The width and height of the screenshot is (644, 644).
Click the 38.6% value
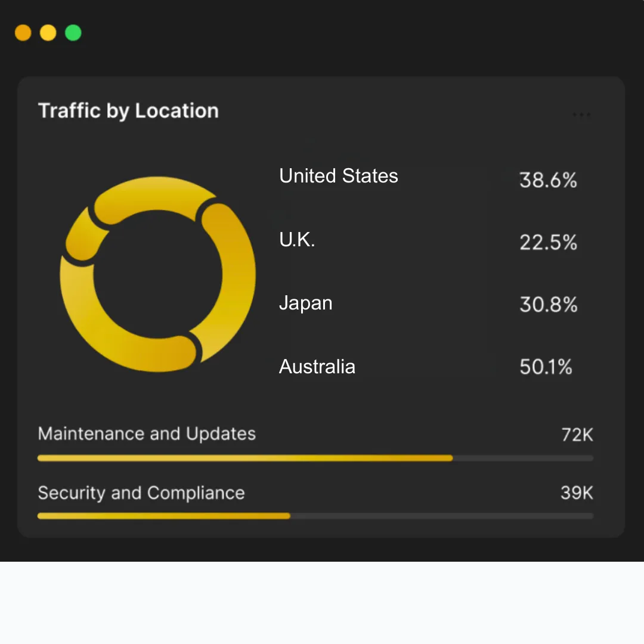pyautogui.click(x=549, y=180)
